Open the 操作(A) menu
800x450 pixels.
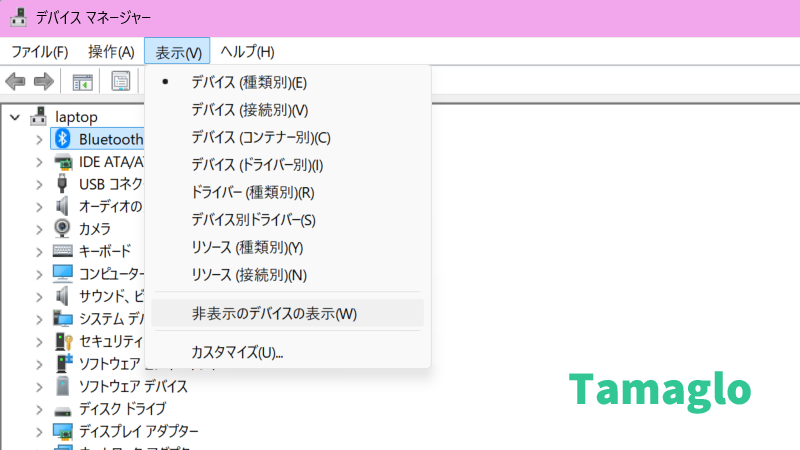click(x=111, y=52)
